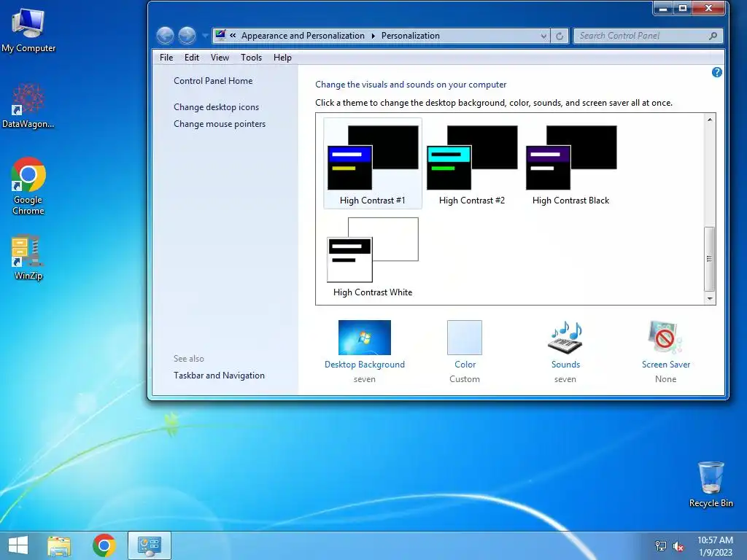The width and height of the screenshot is (747, 560).
Task: Open the Edit menu
Action: (x=192, y=58)
